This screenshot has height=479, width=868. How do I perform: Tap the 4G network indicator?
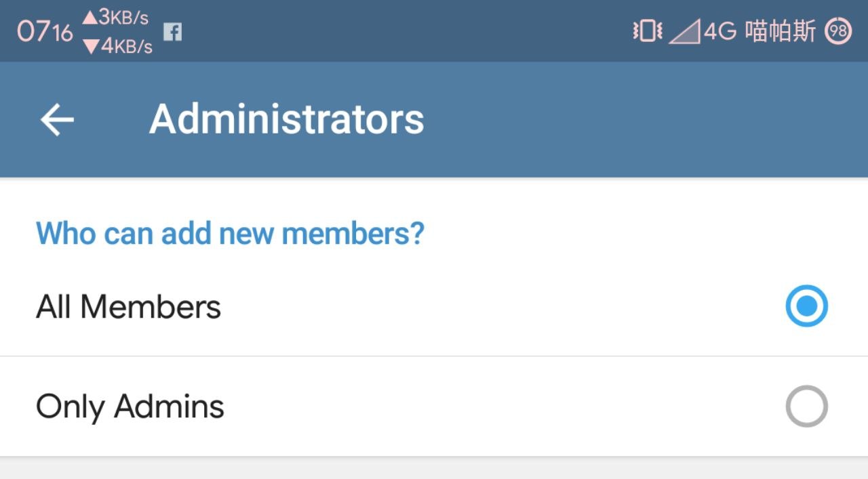[720, 31]
